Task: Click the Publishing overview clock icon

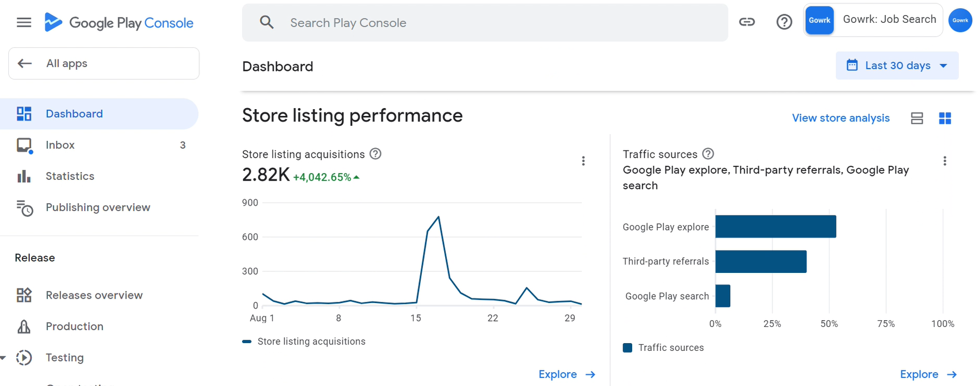Action: point(24,208)
